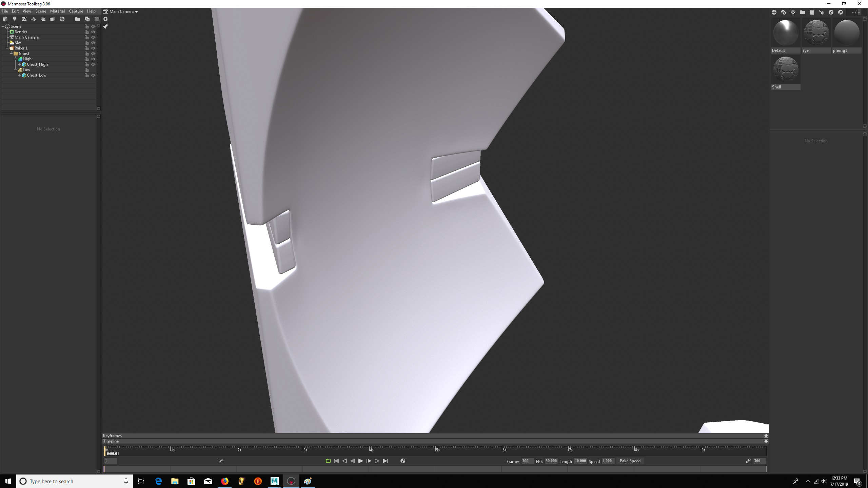Toggle visibility of Ghost_Low layer
868x488 pixels.
tap(93, 75)
